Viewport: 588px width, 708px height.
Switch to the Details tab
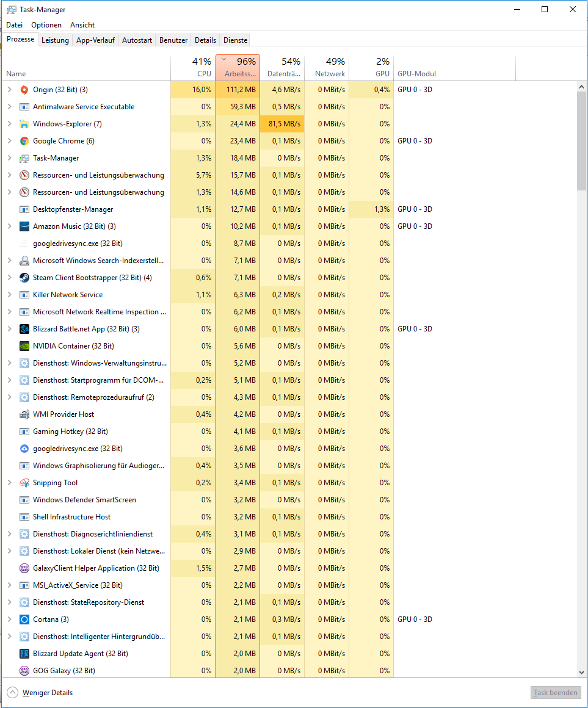coord(206,40)
